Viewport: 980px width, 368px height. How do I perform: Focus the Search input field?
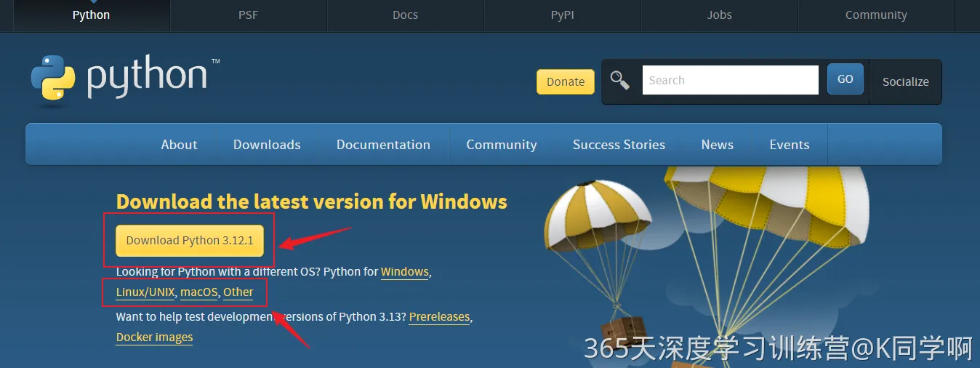(730, 80)
